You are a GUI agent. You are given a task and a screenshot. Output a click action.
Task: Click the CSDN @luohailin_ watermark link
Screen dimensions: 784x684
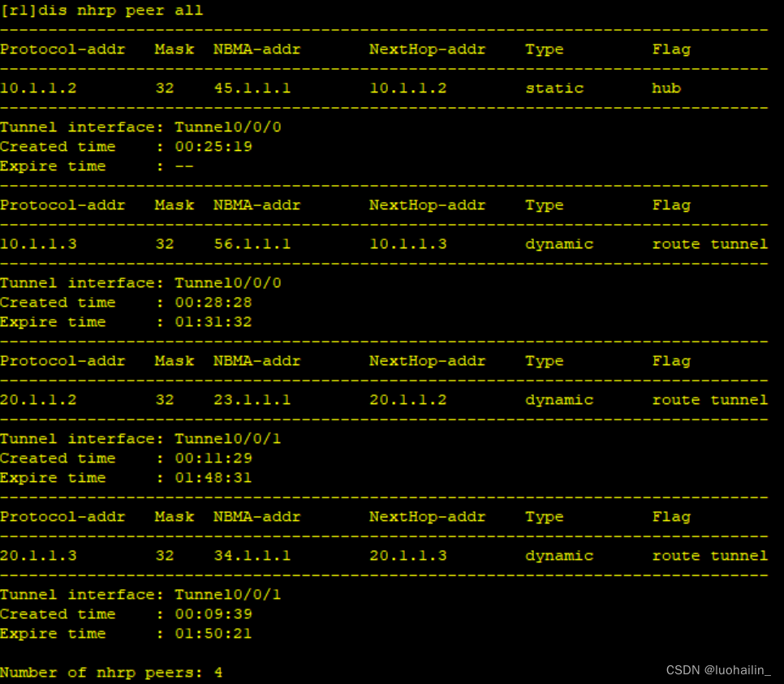716,669
